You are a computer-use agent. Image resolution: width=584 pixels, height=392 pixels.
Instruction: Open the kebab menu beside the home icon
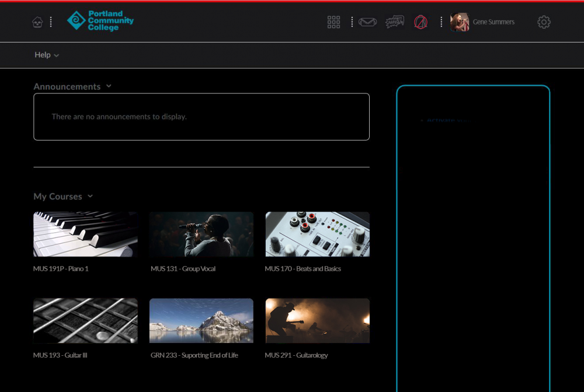(x=51, y=22)
